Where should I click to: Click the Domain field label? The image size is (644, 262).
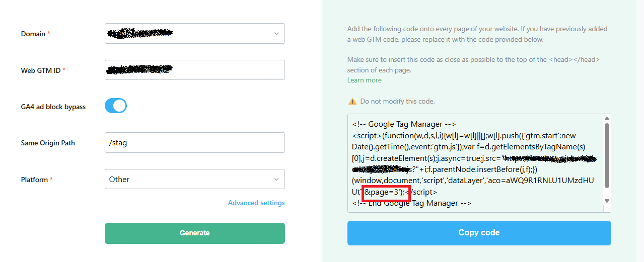[35, 34]
